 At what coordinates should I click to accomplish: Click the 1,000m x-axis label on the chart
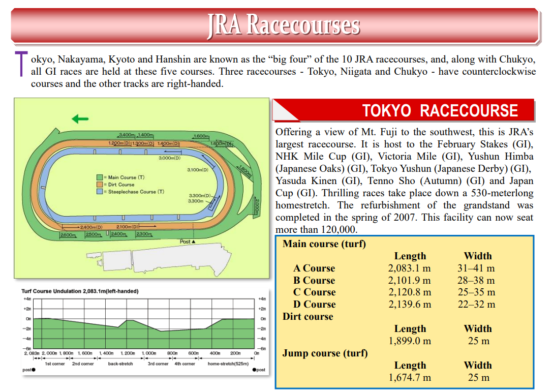148,353
